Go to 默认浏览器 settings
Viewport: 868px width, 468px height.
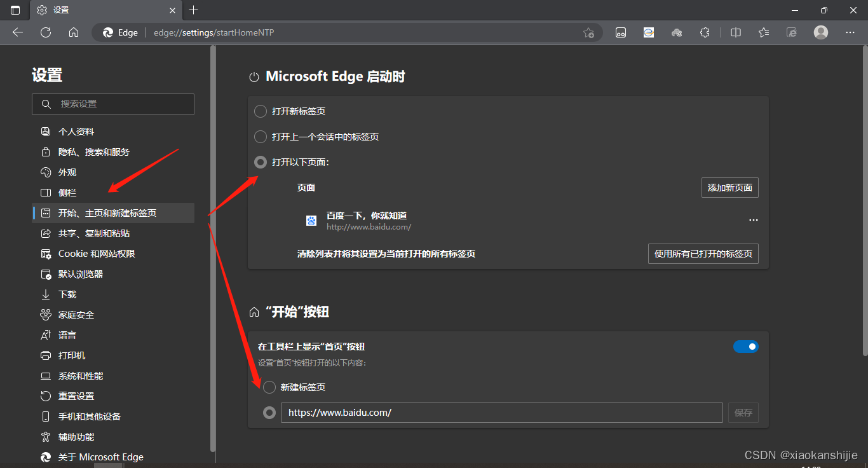(x=113, y=274)
